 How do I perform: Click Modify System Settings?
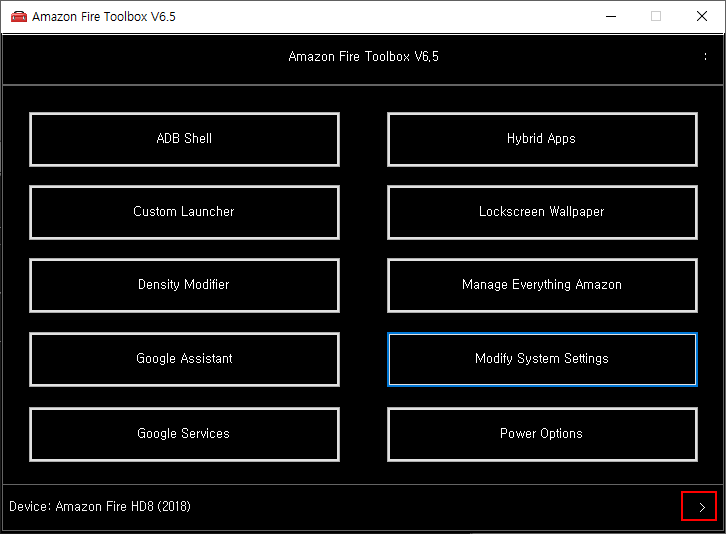pyautogui.click(x=542, y=359)
